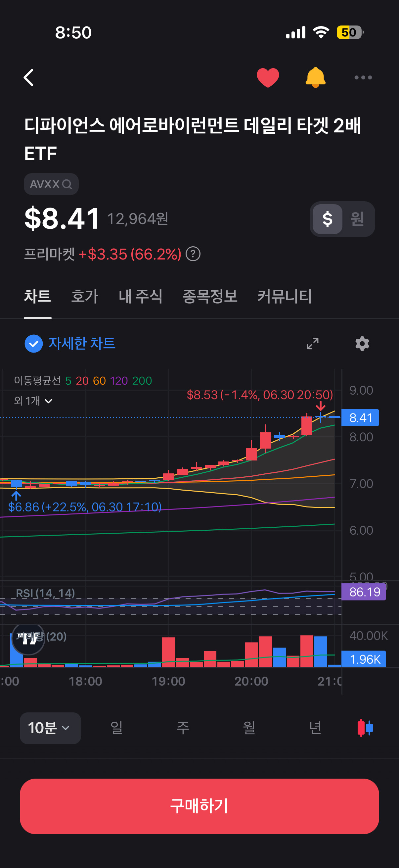
Task: Open the premarket question mark help
Action: pyautogui.click(x=193, y=254)
